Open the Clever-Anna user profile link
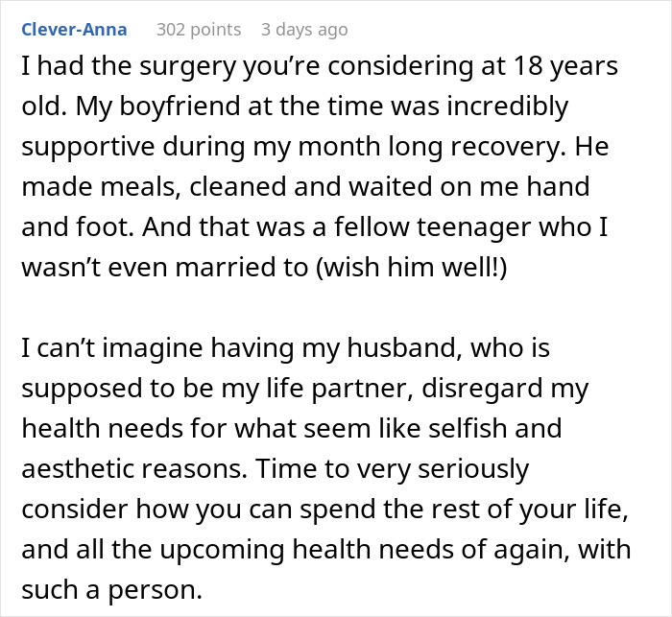The height and width of the screenshot is (617, 672). tap(73, 30)
